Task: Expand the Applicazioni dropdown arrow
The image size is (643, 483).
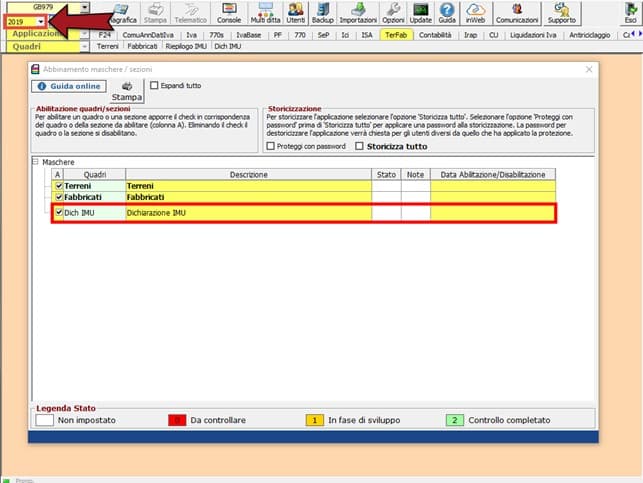Action: coord(84,34)
